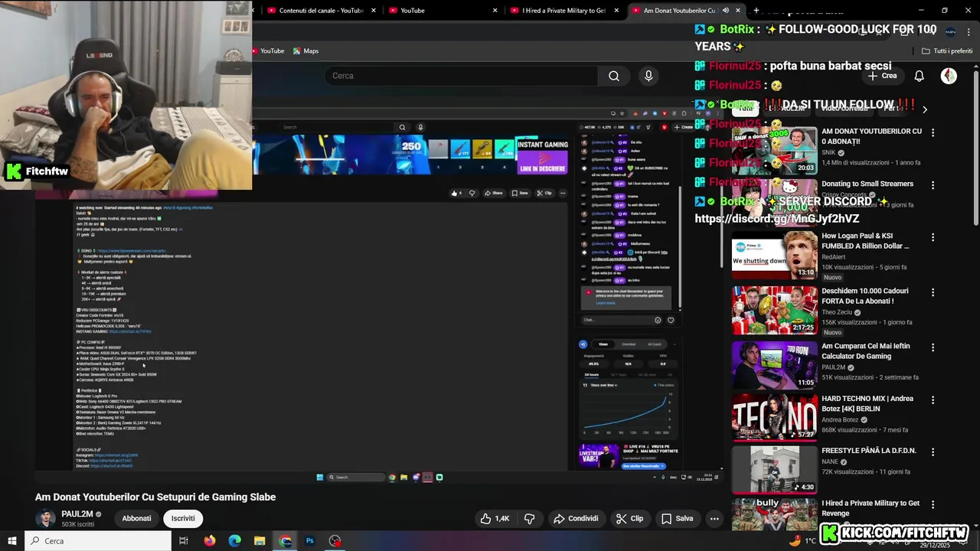Launch Microsoft Edge from the taskbar
This screenshot has width=980, height=551.
235,541
